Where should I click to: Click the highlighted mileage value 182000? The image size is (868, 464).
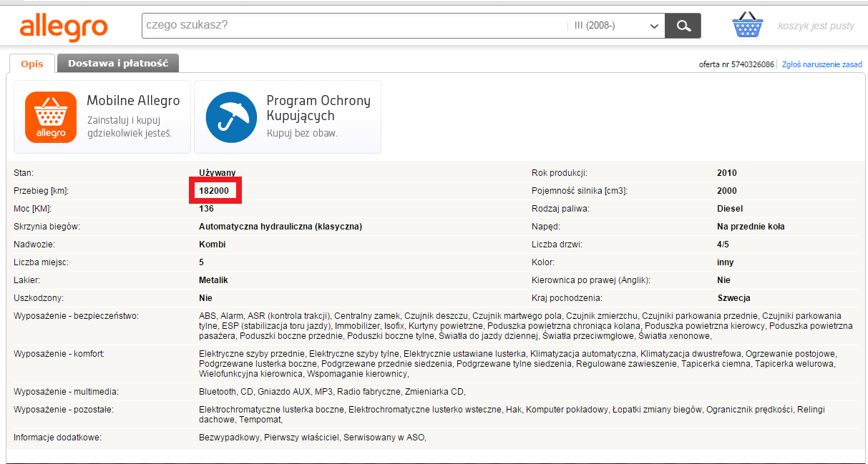pyautogui.click(x=214, y=191)
